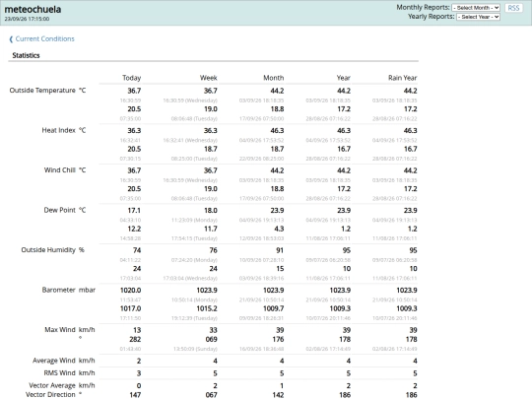This screenshot has height=399, width=532.
Task: Click the Week column header
Action: (208, 78)
